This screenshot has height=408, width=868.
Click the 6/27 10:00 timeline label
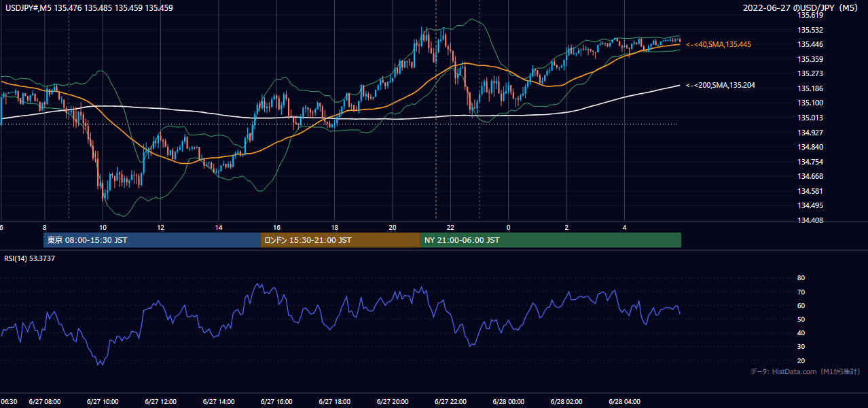click(103, 401)
